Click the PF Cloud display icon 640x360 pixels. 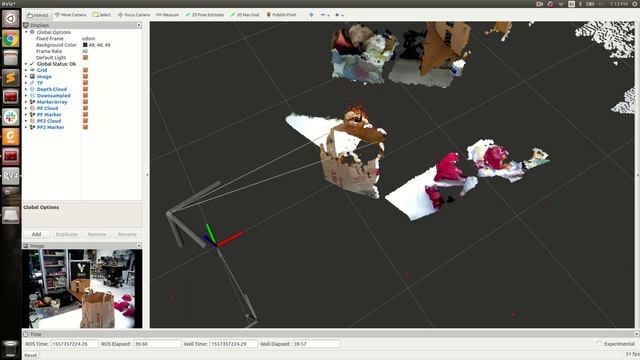(x=32, y=108)
